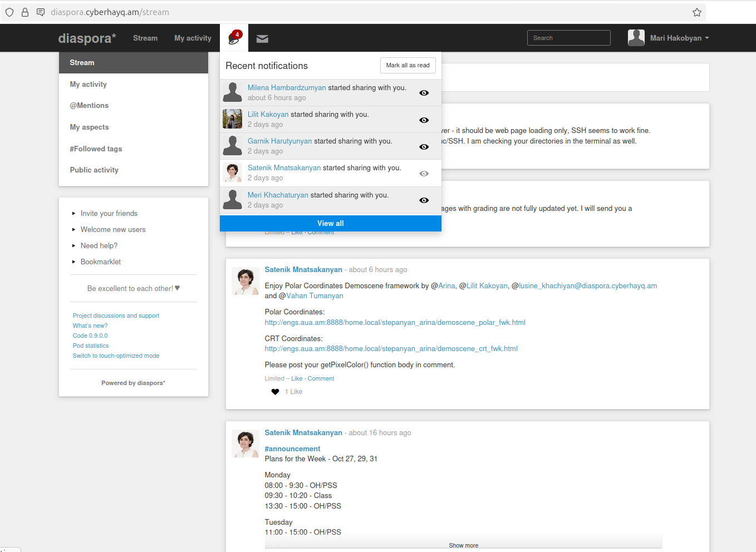Screen dimensions: 756x552
Task: Open the messages envelope icon
Action: click(x=262, y=38)
